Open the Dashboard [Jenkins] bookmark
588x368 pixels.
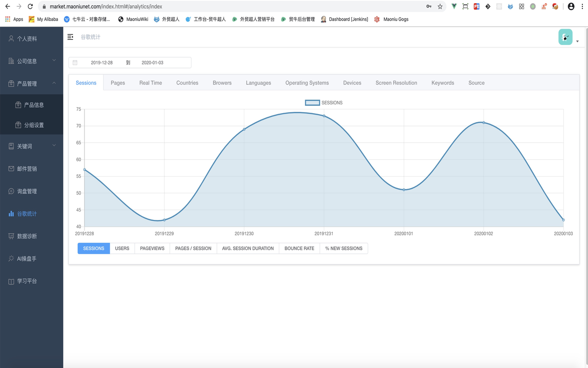(x=345, y=19)
